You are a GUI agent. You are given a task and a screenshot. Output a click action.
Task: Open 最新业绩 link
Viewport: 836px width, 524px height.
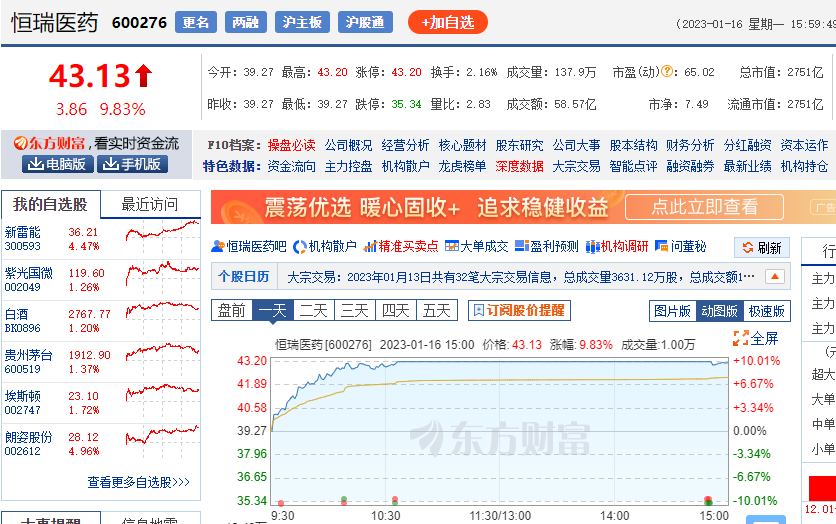coord(747,166)
